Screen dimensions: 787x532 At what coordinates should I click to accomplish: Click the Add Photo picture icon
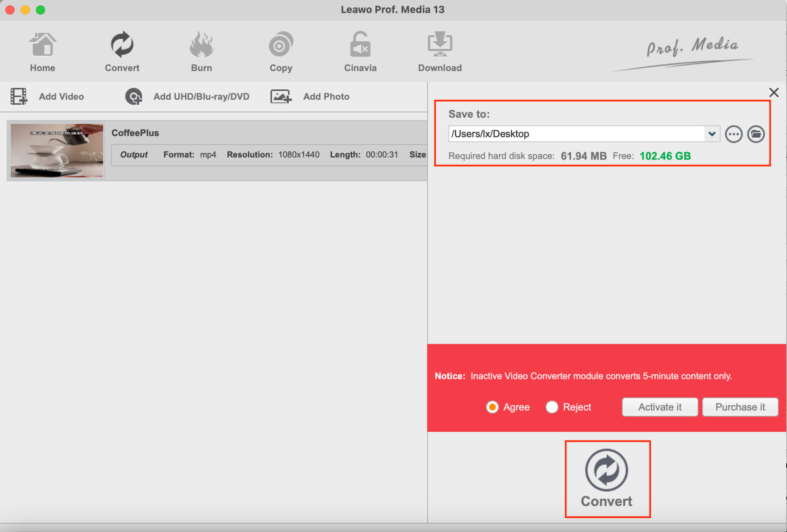281,96
